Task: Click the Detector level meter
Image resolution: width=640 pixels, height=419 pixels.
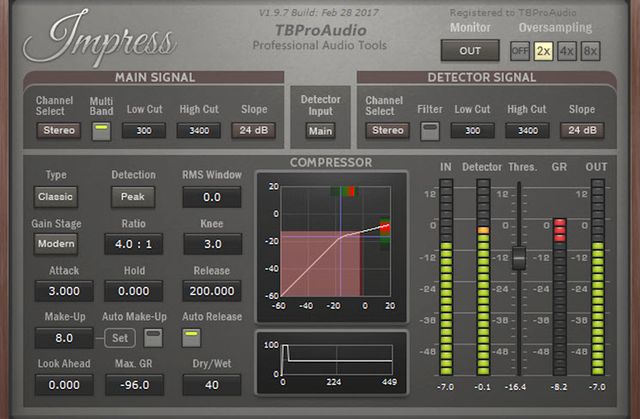Action: point(483,277)
